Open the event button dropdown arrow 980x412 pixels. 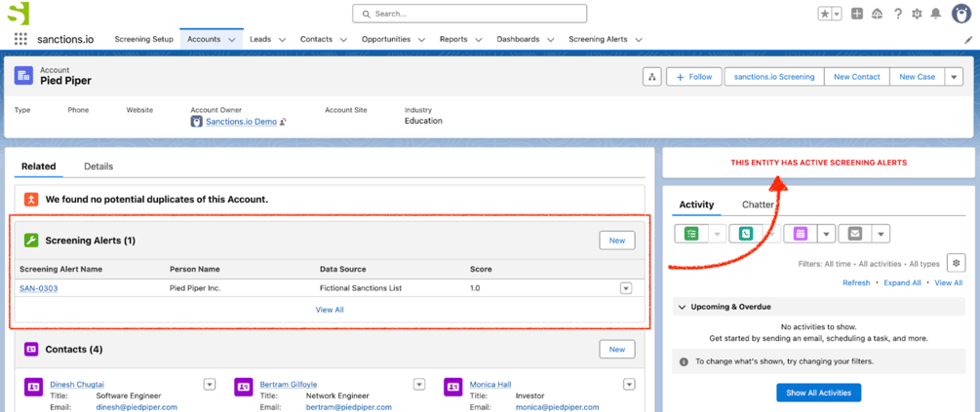click(x=826, y=234)
